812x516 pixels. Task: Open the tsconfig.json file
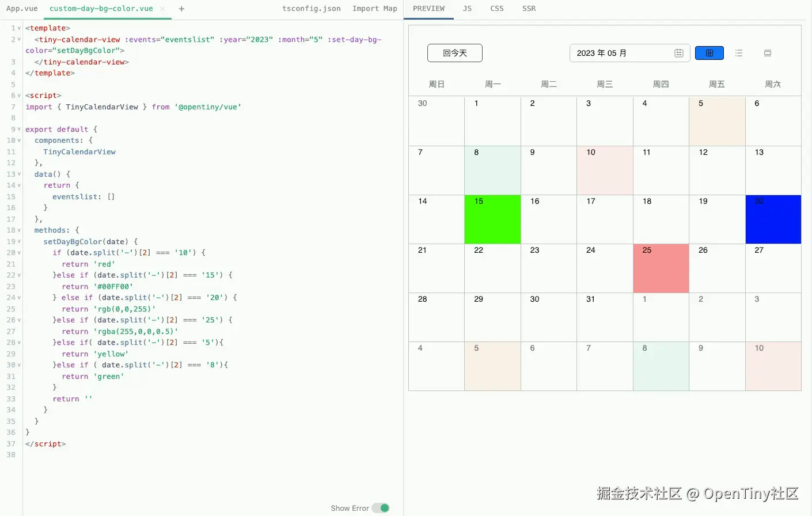[x=312, y=9]
